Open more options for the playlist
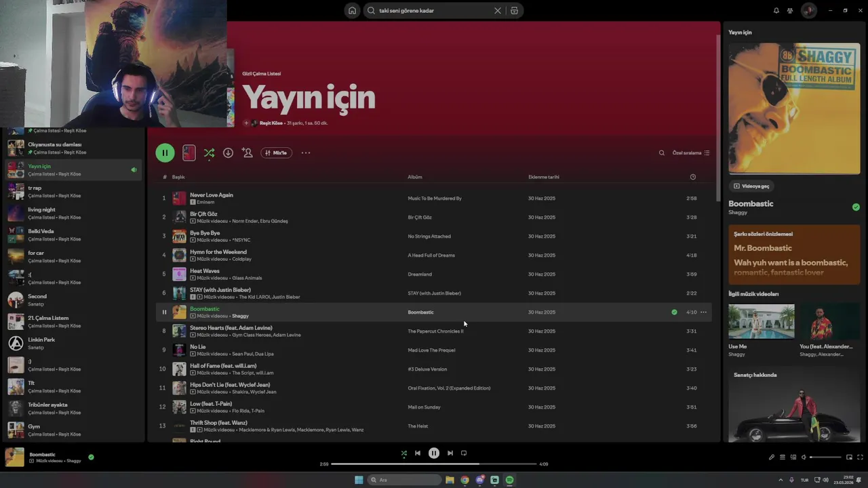 [x=306, y=152]
